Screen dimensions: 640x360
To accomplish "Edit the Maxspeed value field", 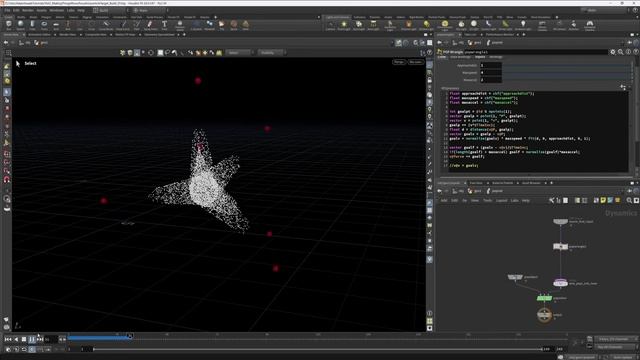I will coord(491,73).
